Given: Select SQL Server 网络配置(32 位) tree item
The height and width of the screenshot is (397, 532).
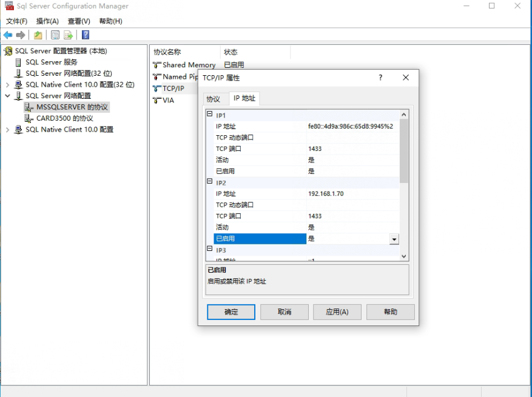Looking at the screenshot, I should 69,73.
